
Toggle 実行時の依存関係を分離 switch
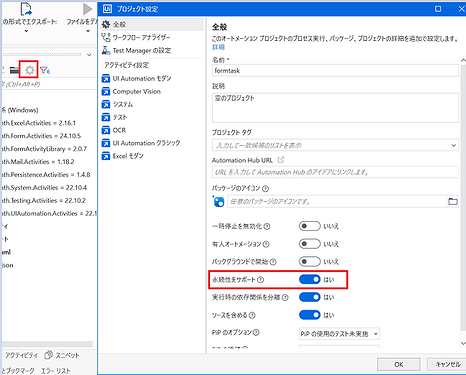point(309,297)
